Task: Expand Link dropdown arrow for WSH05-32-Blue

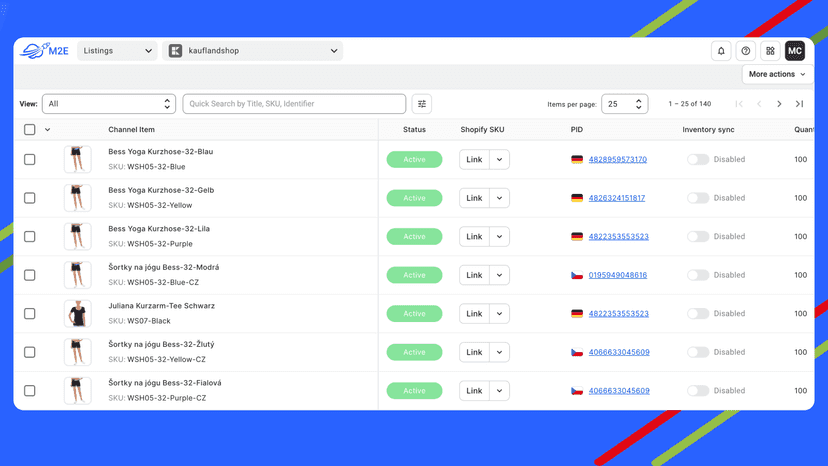Action: tap(499, 160)
